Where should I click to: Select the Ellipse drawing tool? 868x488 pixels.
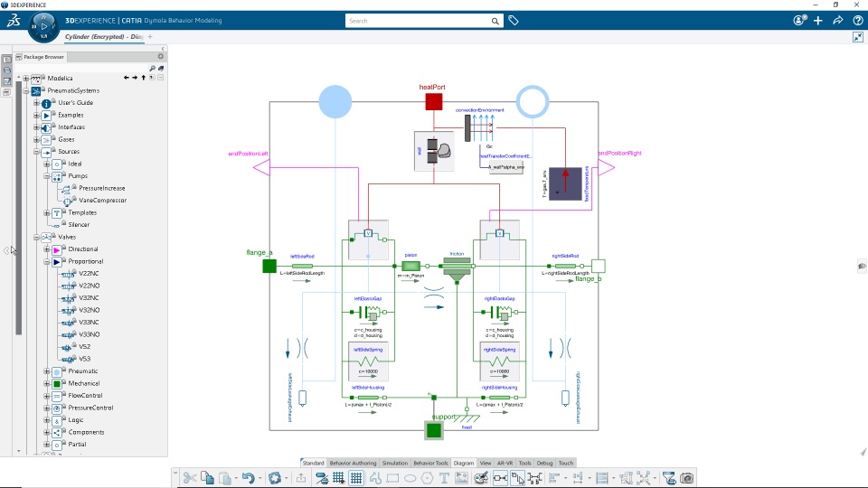(410, 478)
